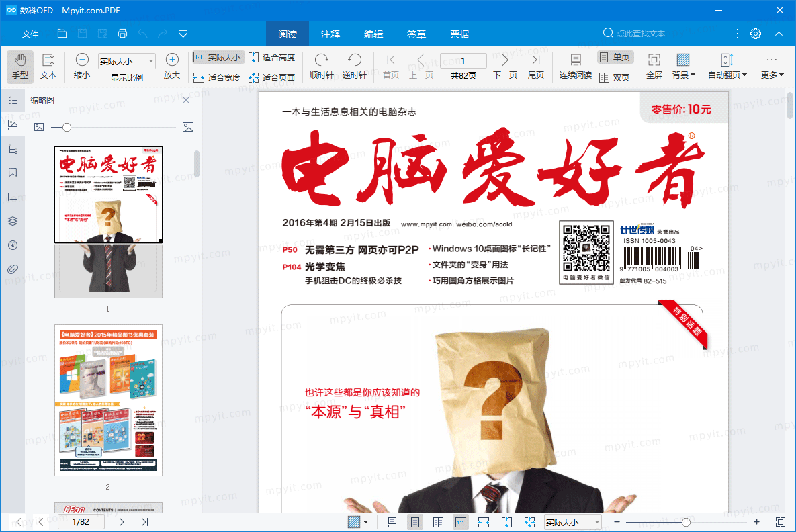
Task: Open the structure tree sidebar icon
Action: click(13, 148)
